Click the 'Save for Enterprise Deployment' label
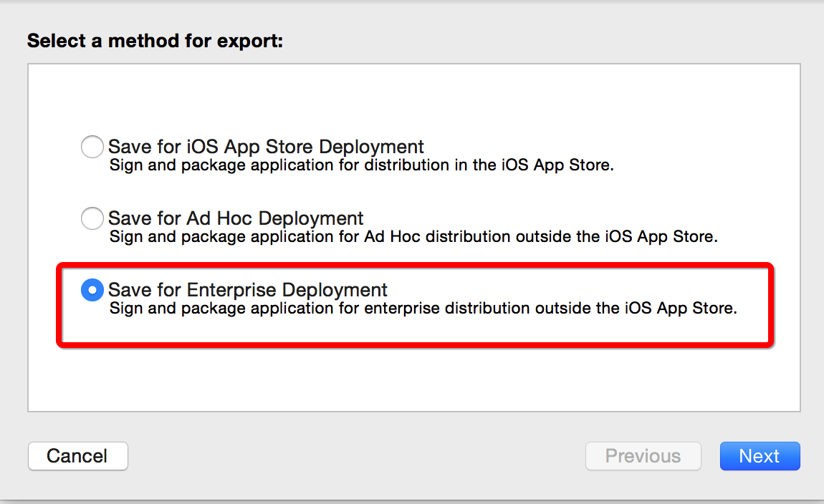824x504 pixels. [x=247, y=290]
